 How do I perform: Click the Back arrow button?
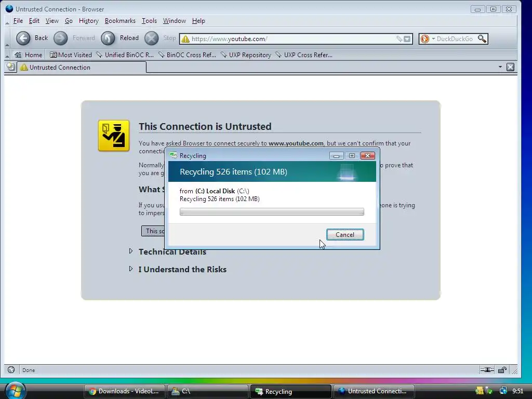click(23, 38)
